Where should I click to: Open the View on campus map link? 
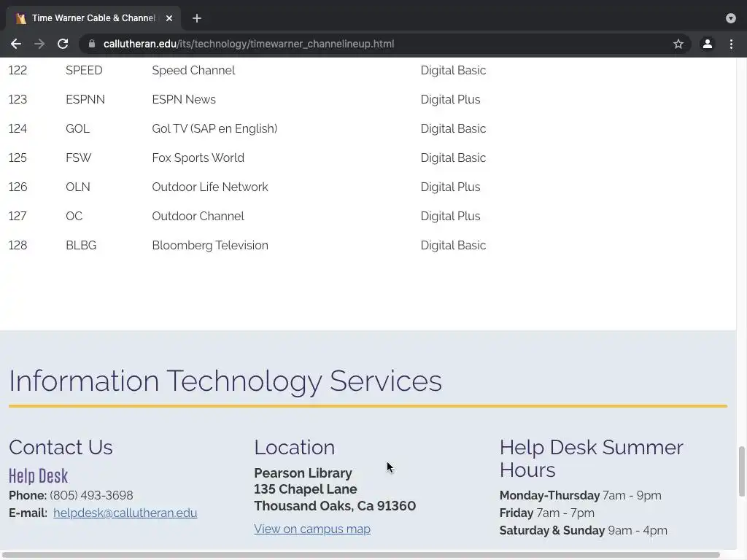point(312,529)
